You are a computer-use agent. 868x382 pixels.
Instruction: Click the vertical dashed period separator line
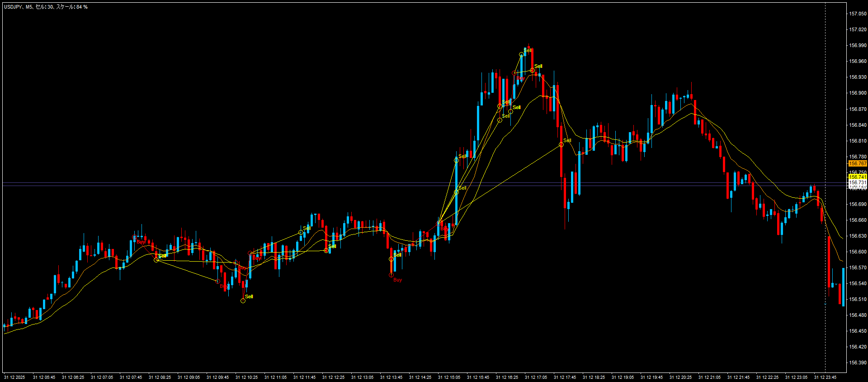coord(825,136)
